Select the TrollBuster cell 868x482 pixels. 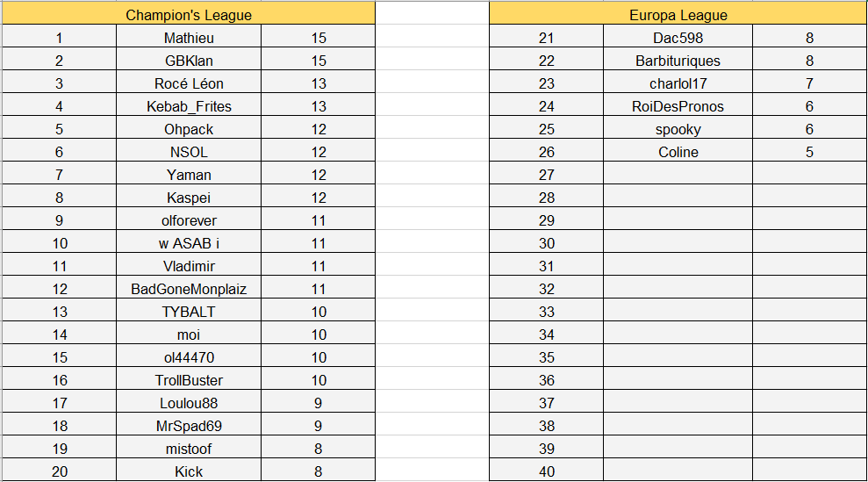(x=189, y=380)
